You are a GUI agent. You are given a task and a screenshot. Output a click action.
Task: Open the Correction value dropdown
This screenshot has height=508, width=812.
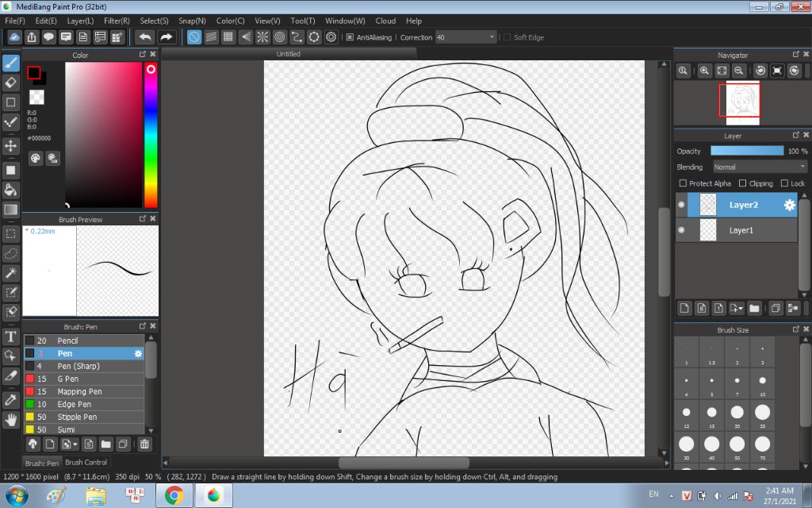tap(492, 37)
